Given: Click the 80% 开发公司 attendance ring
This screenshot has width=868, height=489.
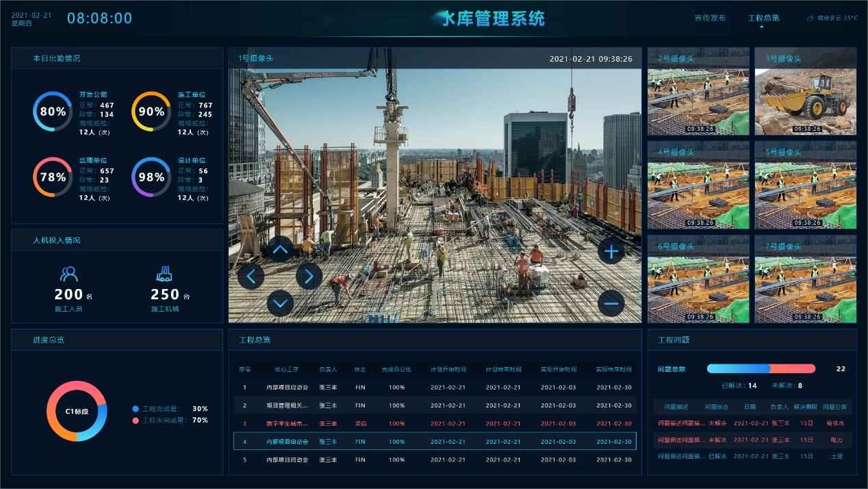Looking at the screenshot, I should click(53, 112).
